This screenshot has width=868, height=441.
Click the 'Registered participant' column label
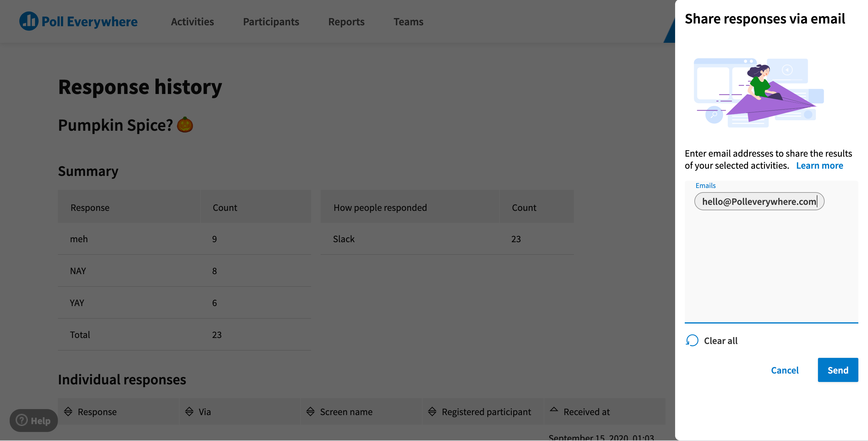click(x=486, y=412)
